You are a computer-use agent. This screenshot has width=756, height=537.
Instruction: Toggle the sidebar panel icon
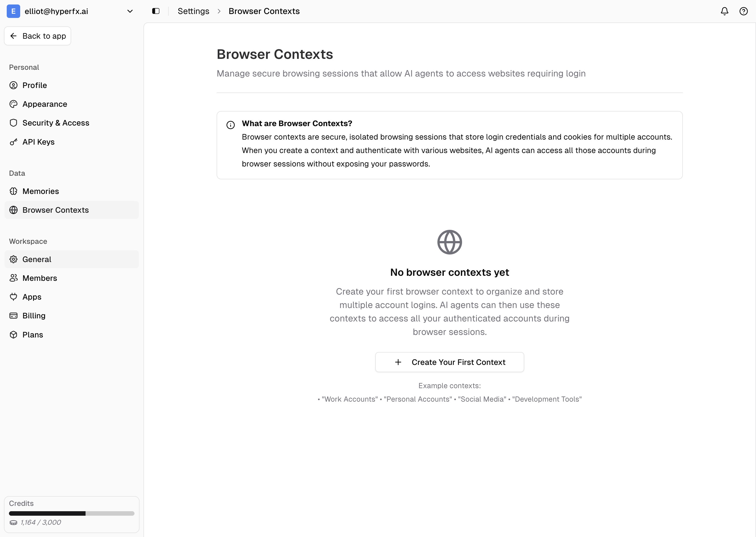click(x=156, y=11)
